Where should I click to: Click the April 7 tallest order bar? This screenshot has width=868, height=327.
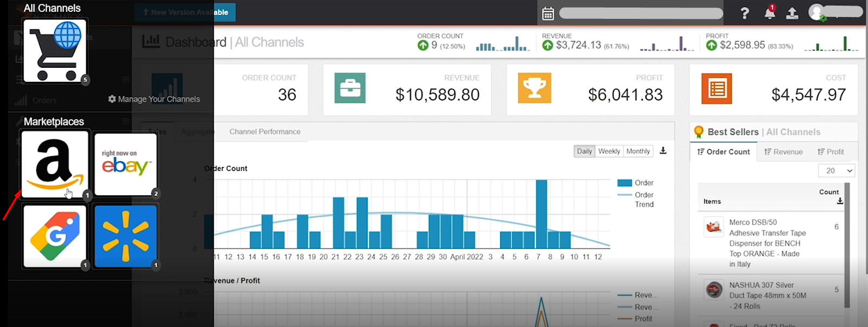point(541,214)
